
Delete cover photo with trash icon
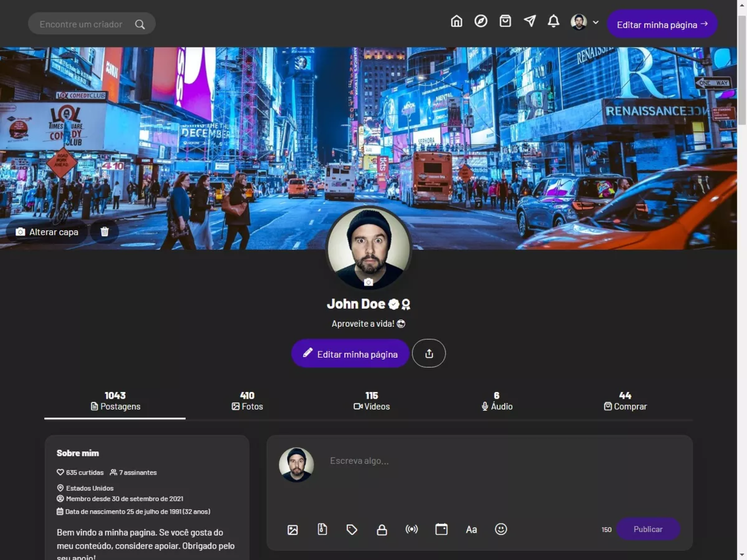[104, 232]
